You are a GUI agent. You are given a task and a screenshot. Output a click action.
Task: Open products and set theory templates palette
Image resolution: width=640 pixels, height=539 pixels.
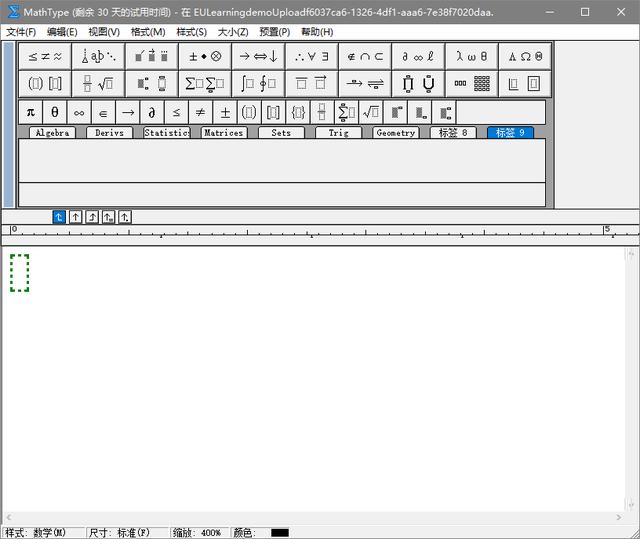point(418,84)
